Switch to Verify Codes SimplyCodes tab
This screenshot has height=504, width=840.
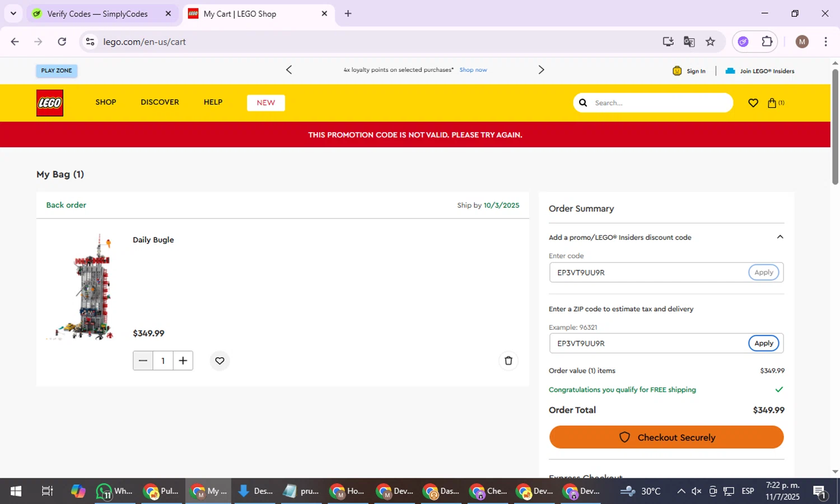(x=97, y=14)
